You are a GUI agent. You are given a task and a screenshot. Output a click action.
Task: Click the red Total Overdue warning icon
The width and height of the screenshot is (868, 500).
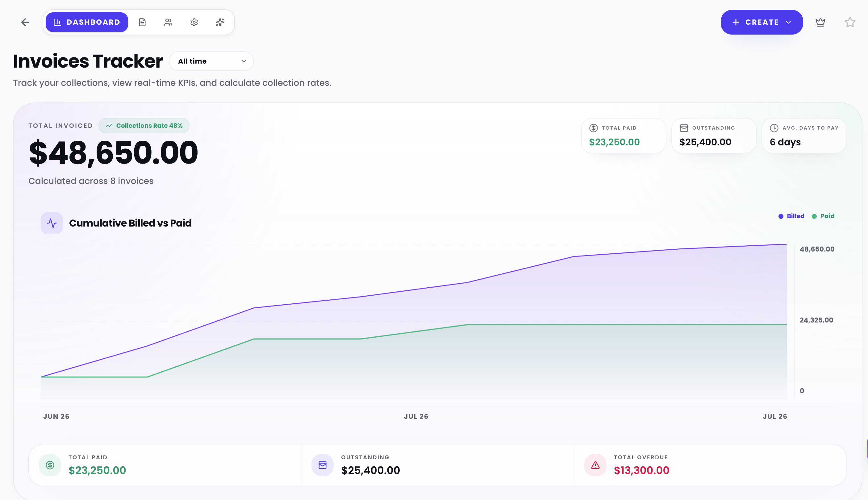(595, 465)
